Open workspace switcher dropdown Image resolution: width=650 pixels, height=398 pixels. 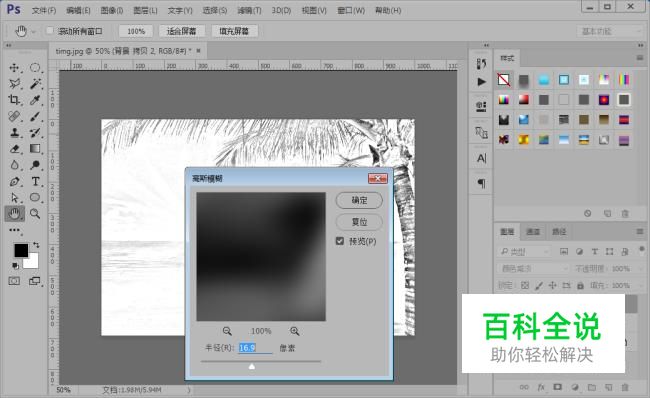pyautogui.click(x=609, y=31)
